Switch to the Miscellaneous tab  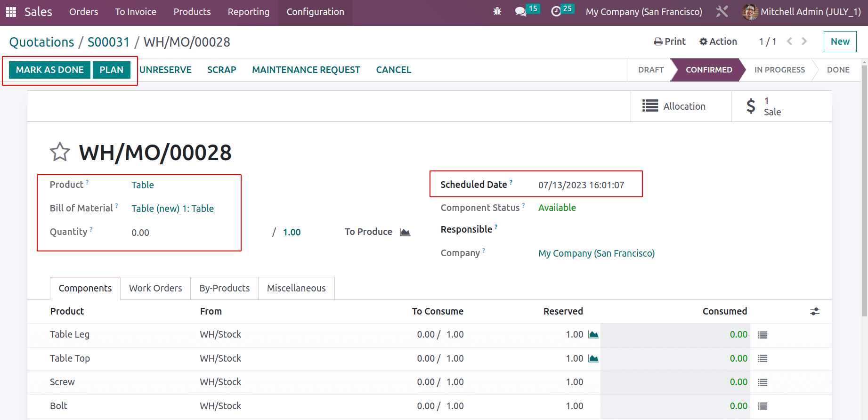point(296,288)
